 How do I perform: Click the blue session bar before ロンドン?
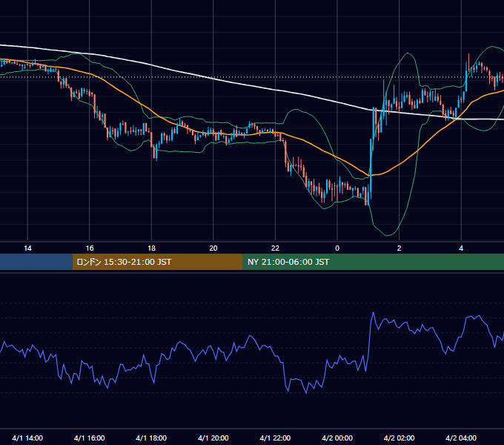36,262
